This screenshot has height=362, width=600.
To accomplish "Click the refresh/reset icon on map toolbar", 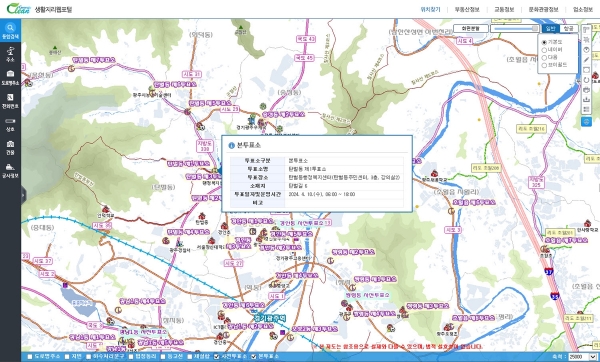I will (586, 80).
